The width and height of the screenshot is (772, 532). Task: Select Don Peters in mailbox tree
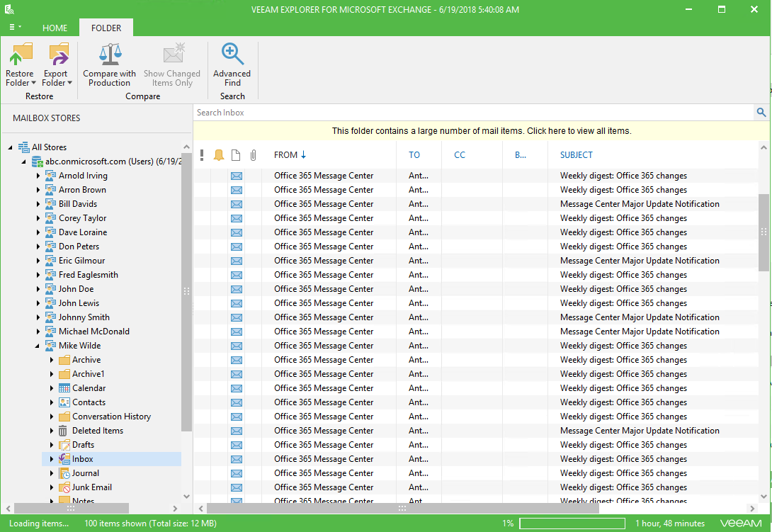(79, 247)
